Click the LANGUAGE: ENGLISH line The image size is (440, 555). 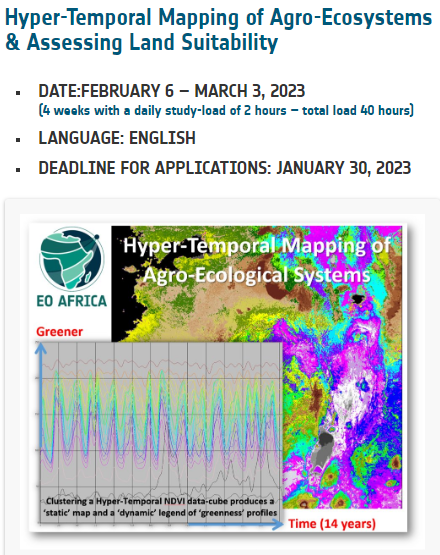click(117, 138)
